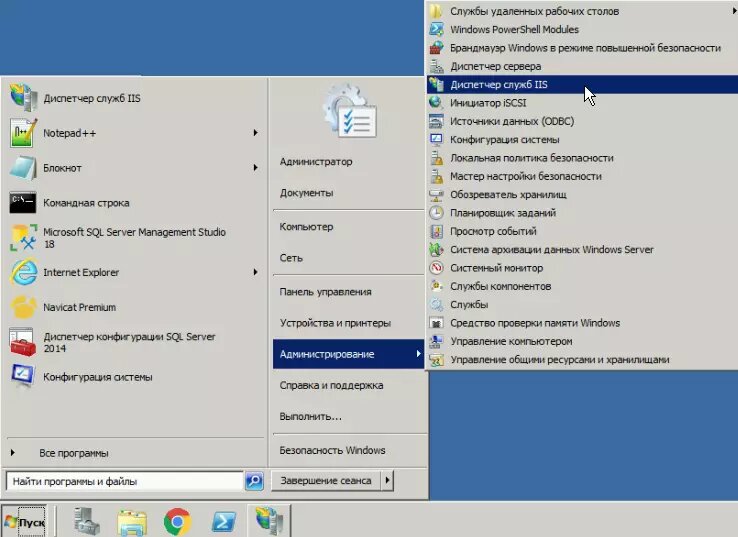Open IIS Manager icon in pinned list
This screenshot has width=738, height=537.
point(23,98)
